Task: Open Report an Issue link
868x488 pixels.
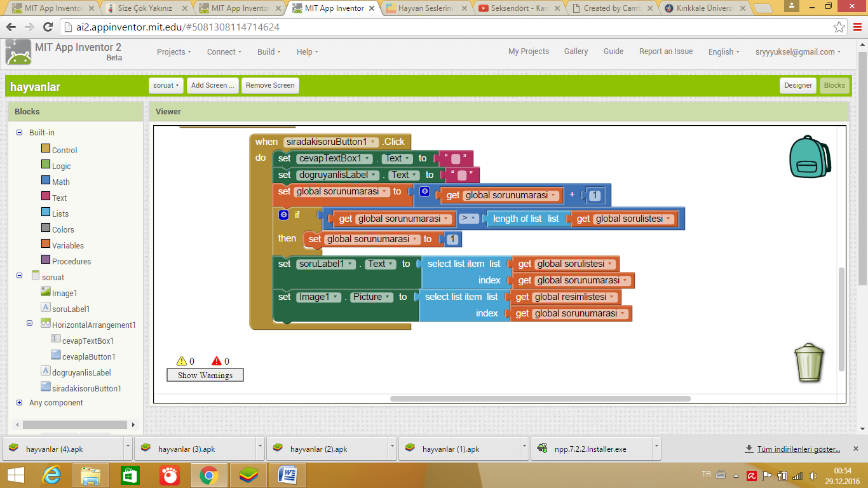Action: click(666, 51)
